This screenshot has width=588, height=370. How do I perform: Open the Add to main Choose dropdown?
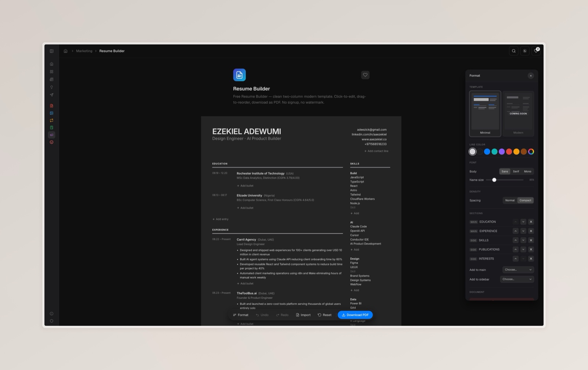coord(517,269)
